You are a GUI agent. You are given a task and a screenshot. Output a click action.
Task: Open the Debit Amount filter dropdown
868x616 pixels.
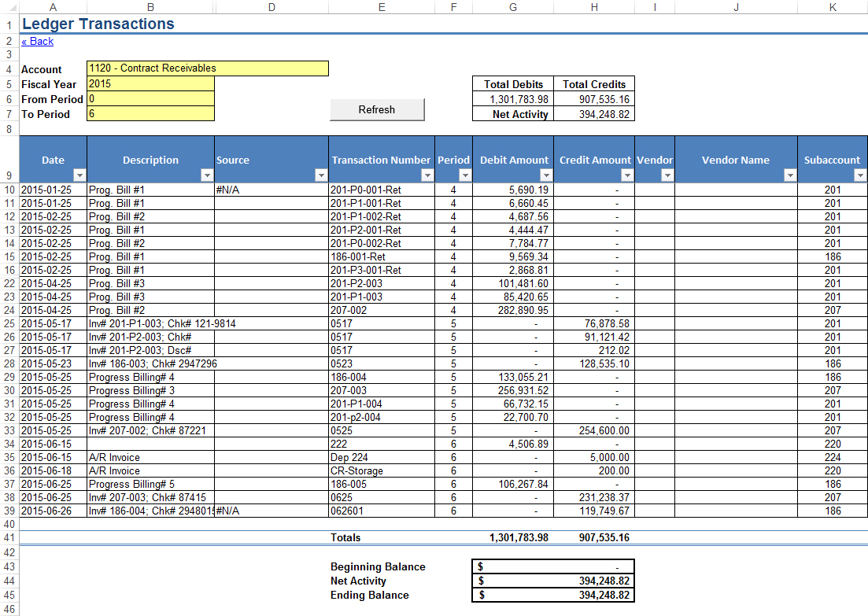(x=546, y=175)
